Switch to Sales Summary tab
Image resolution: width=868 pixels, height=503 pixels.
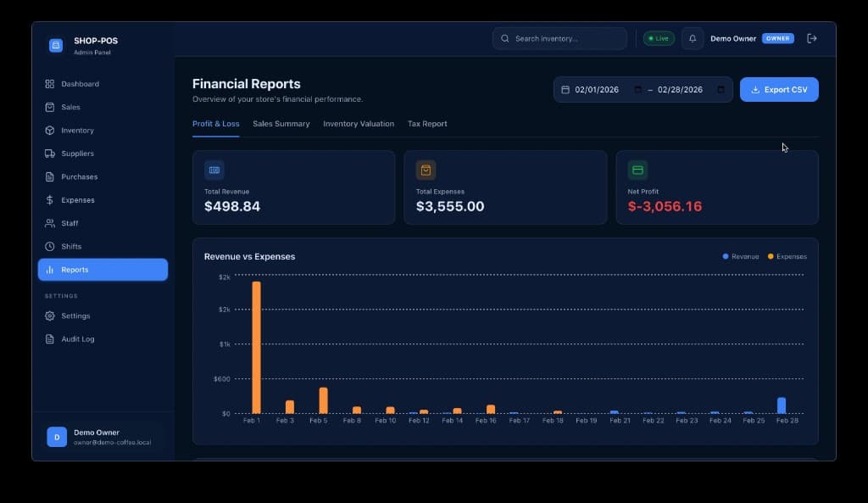[x=281, y=124]
